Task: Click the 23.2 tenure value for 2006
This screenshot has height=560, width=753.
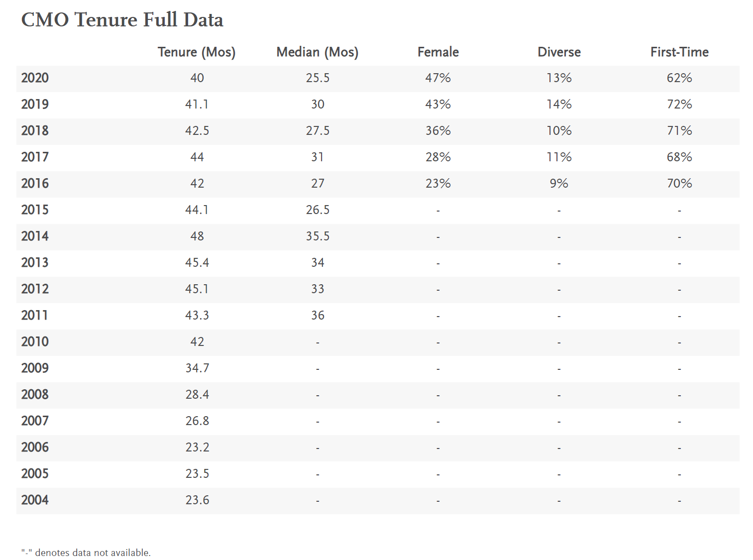Action: (197, 448)
